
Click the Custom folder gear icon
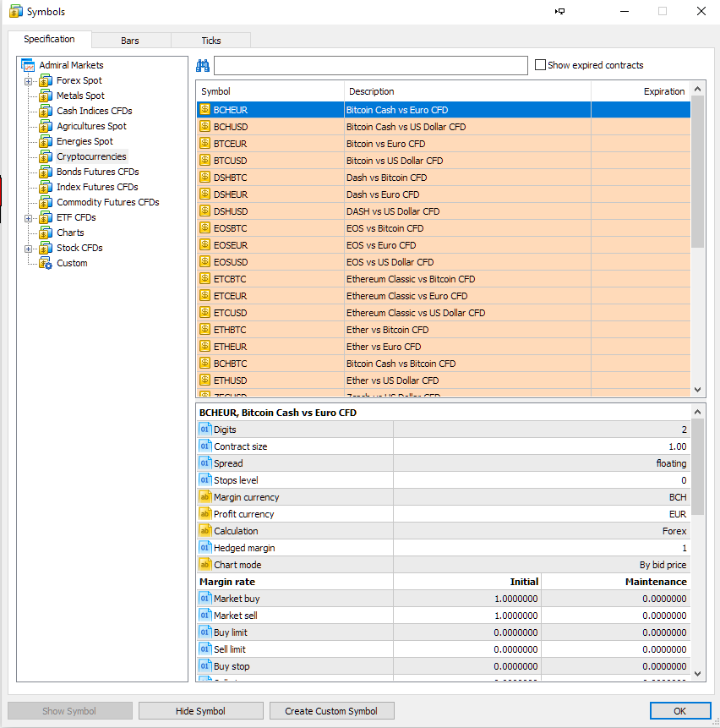point(46,263)
